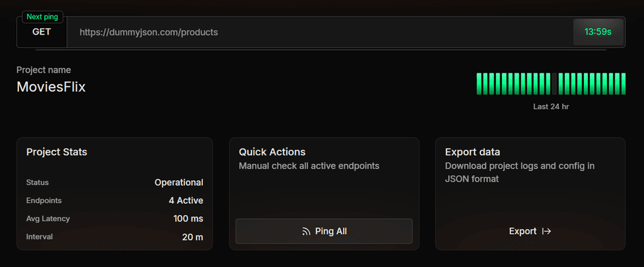Image resolution: width=644 pixels, height=267 pixels.
Task: Click the Last 24 hr label
Action: (x=552, y=107)
